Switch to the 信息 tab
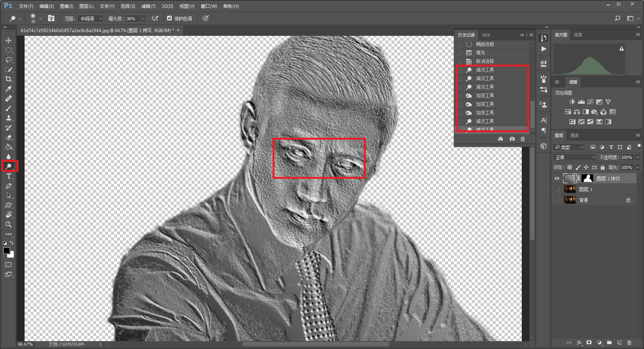Viewport: 644px width, 349px height. pyautogui.click(x=578, y=35)
